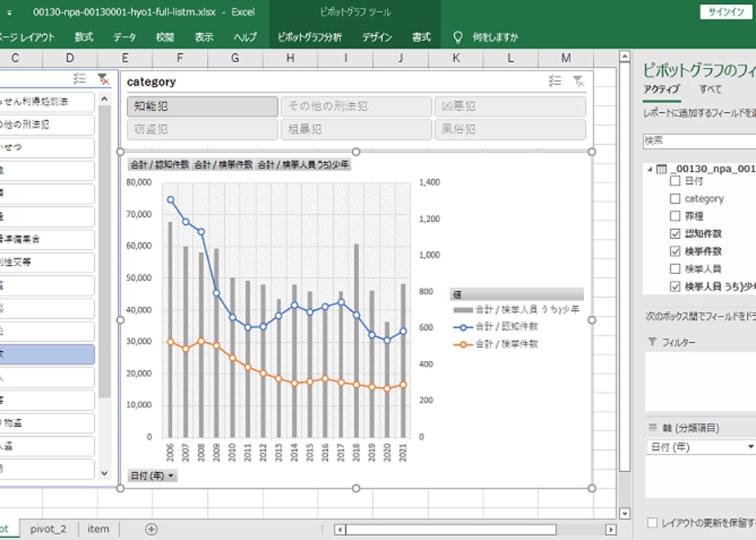The width and height of the screenshot is (756, 540).
Task: Check the category field checkbox
Action: (675, 199)
